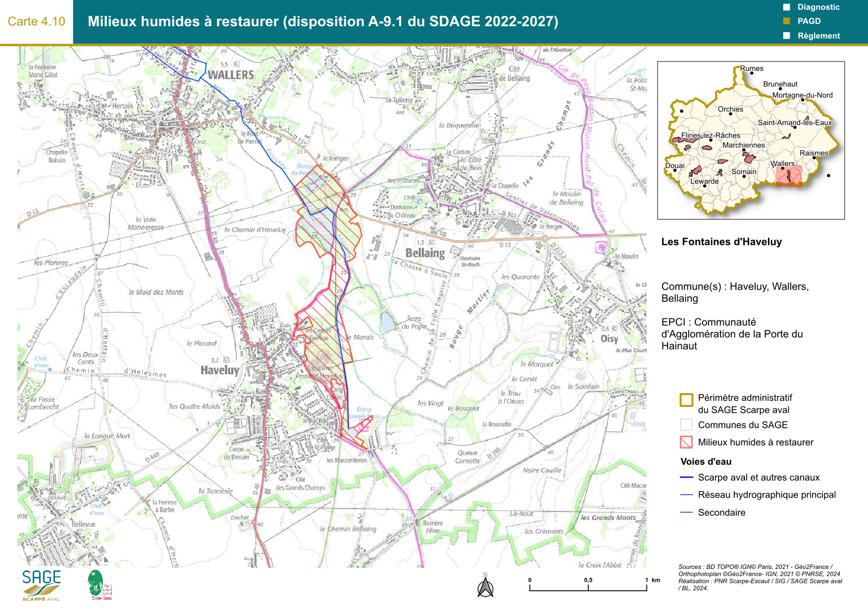Click the highlighted red square near Wallers in the inset map
The width and height of the screenshot is (868, 614).
[x=788, y=176]
